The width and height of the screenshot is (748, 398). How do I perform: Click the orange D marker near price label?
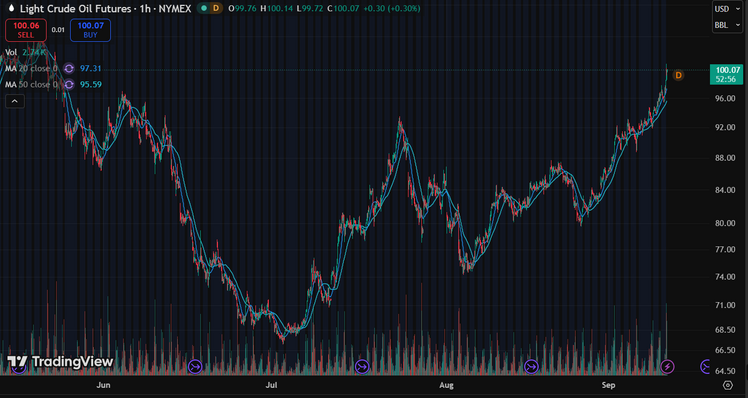tap(678, 75)
